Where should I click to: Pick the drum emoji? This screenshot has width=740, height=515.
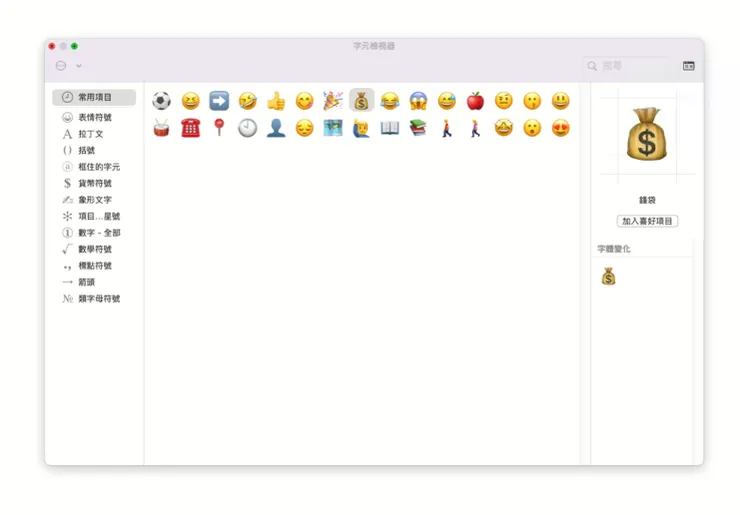(x=161, y=128)
